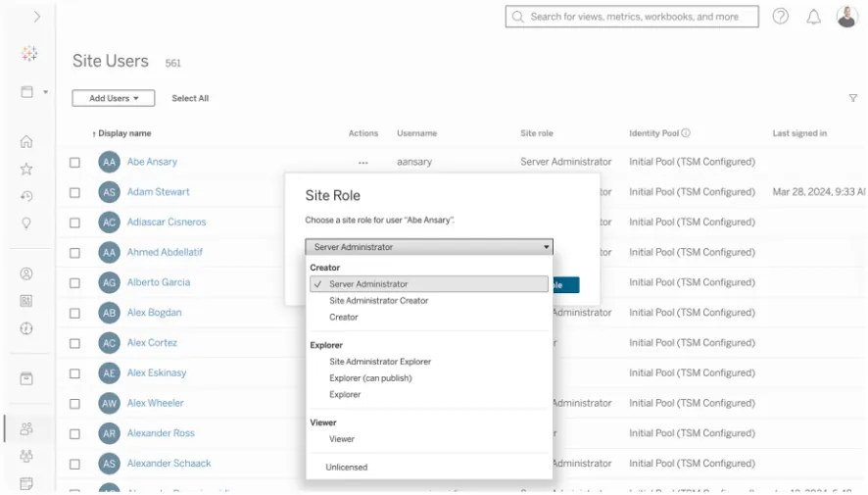Expand the left navigation sidebar chevron
The image size is (868, 495).
37,17
